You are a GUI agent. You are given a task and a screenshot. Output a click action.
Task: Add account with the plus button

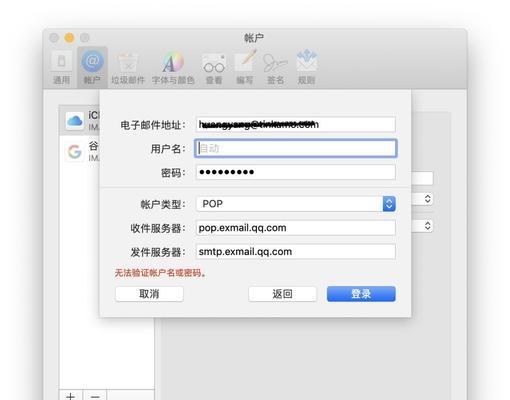[x=71, y=396]
